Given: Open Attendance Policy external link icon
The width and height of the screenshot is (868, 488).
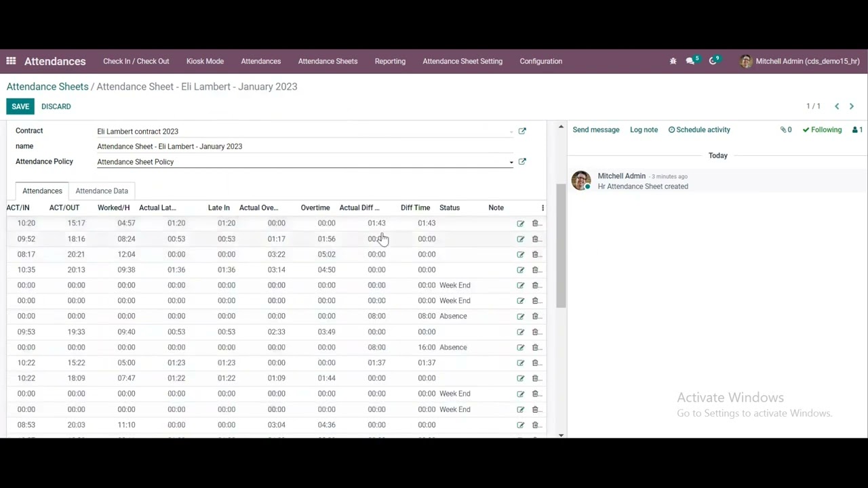Looking at the screenshot, I should click(522, 161).
